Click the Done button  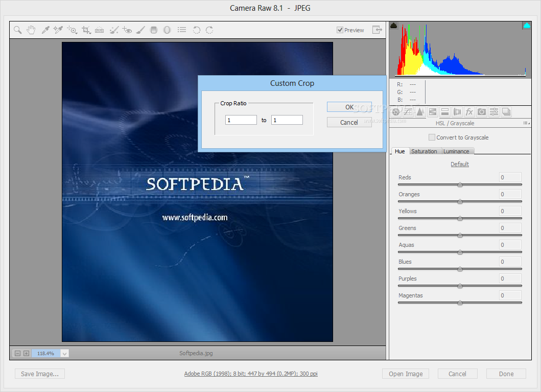point(506,374)
